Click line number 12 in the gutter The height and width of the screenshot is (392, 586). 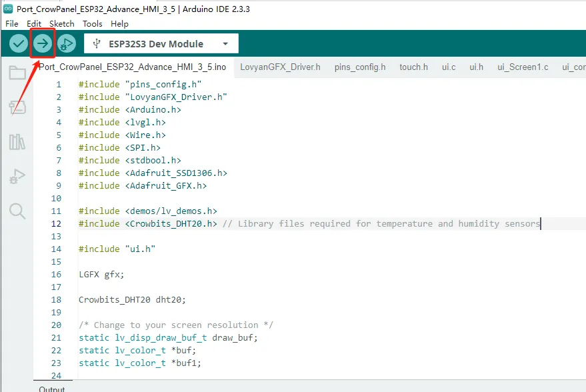pos(57,223)
